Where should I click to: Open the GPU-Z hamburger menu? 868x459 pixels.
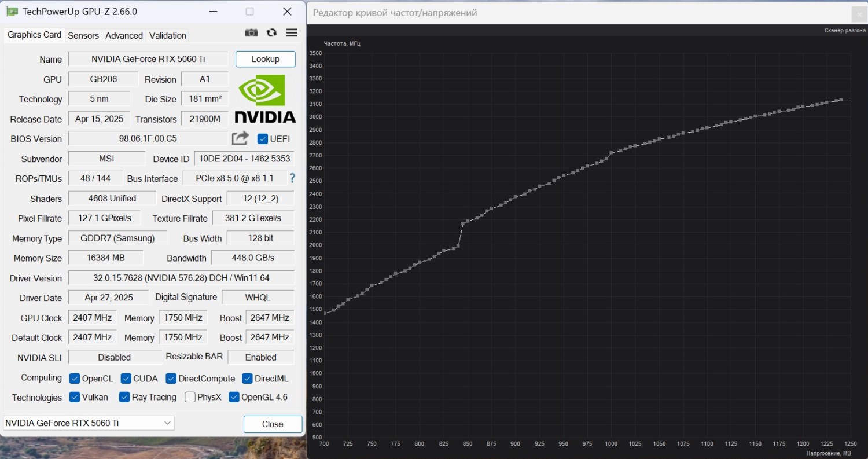292,33
